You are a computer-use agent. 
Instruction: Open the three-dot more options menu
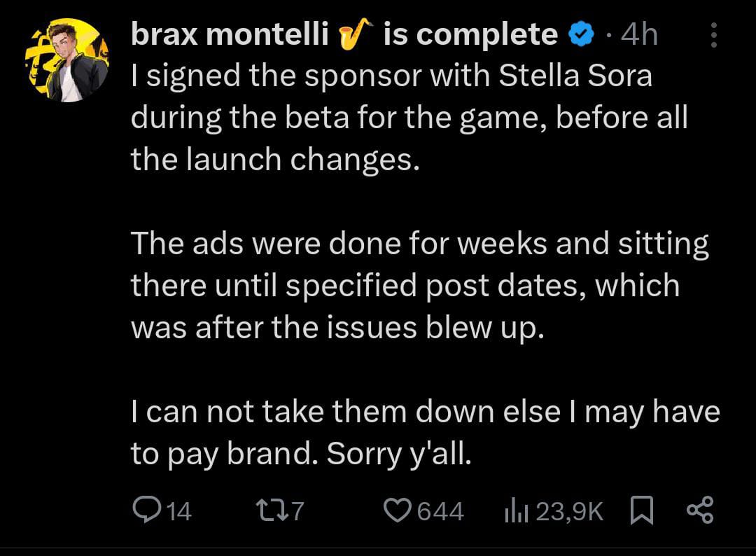pyautogui.click(x=713, y=35)
